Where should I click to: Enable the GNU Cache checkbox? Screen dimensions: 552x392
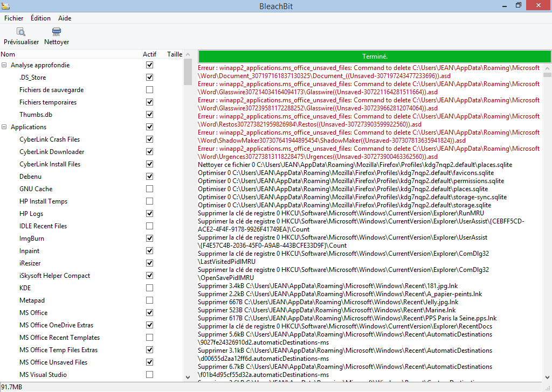click(149, 188)
